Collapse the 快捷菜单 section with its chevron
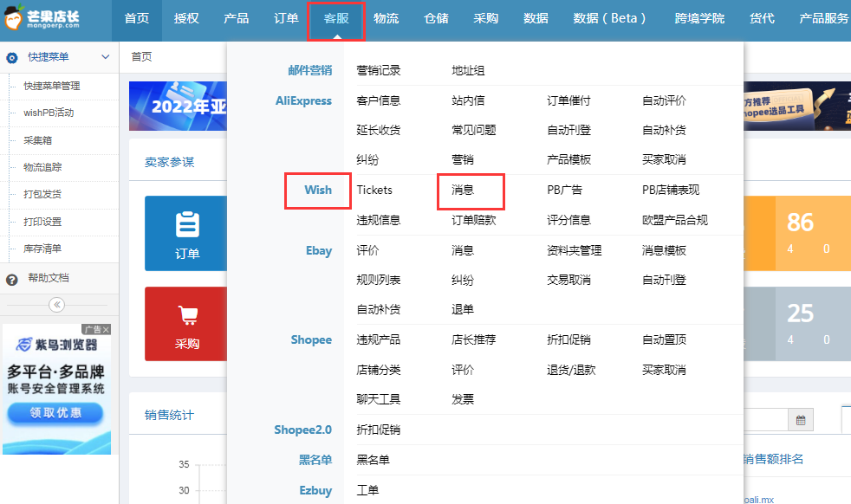The width and height of the screenshot is (851, 504). (105, 57)
